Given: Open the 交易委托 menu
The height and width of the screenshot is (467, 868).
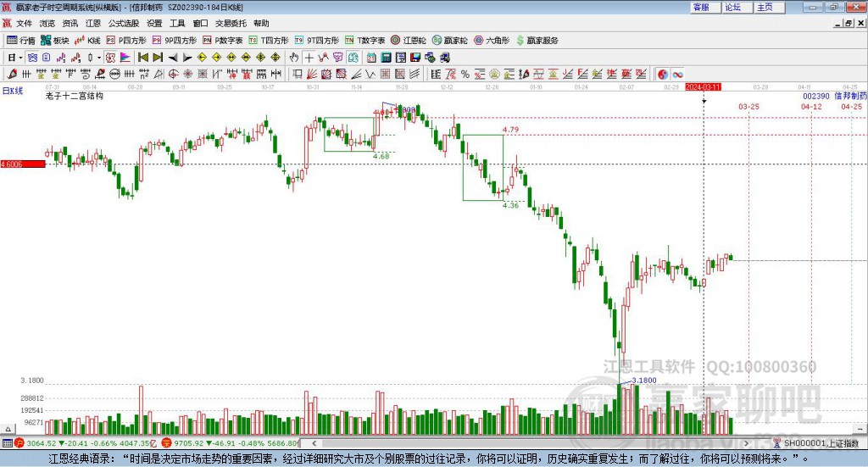Looking at the screenshot, I should [x=231, y=23].
